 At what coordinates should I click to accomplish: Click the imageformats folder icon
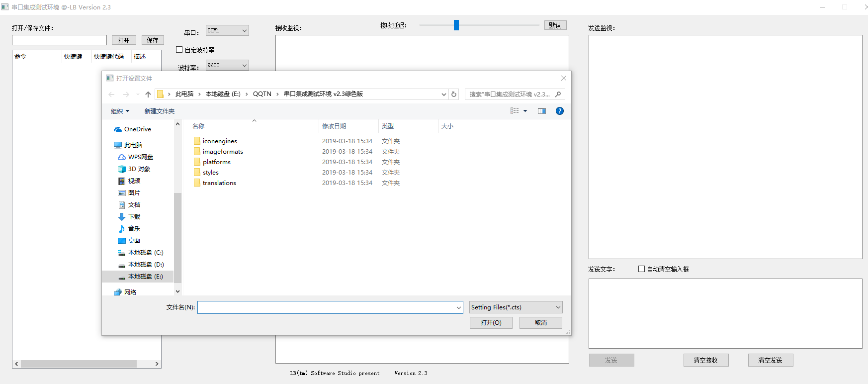pos(197,152)
